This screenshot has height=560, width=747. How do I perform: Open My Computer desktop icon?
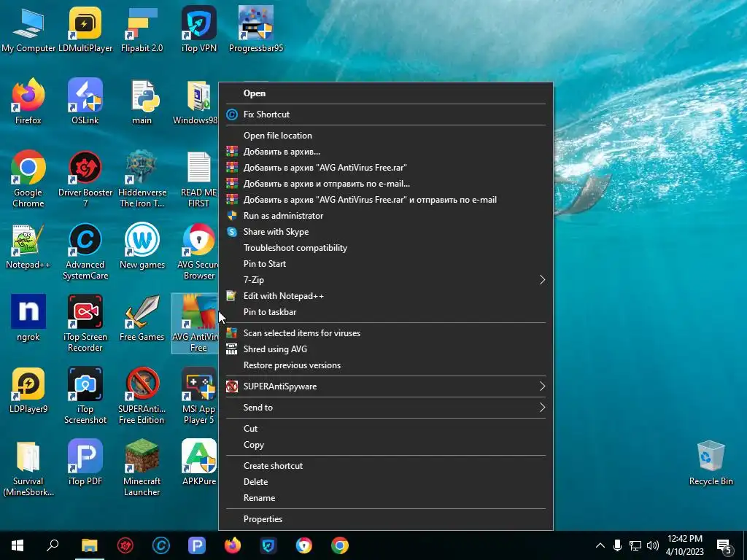[x=28, y=29]
